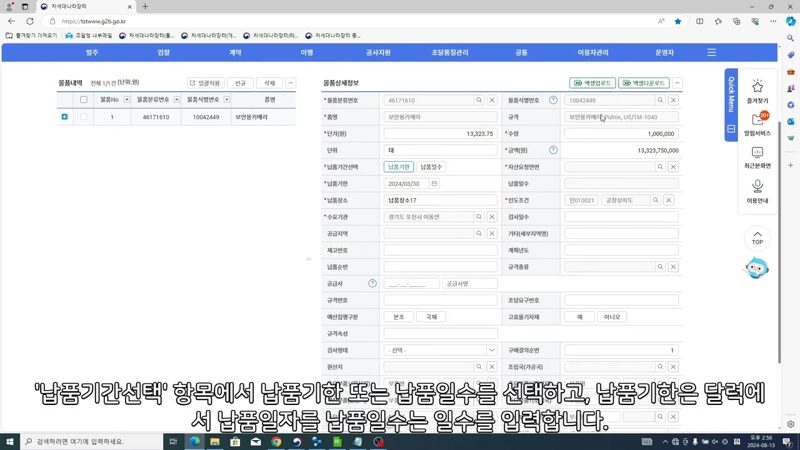Click the page vertical scrollbar

[x=779, y=242]
